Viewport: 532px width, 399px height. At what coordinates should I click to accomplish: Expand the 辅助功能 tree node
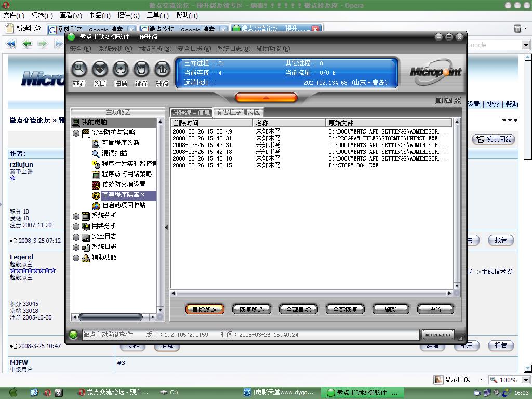pos(76,258)
